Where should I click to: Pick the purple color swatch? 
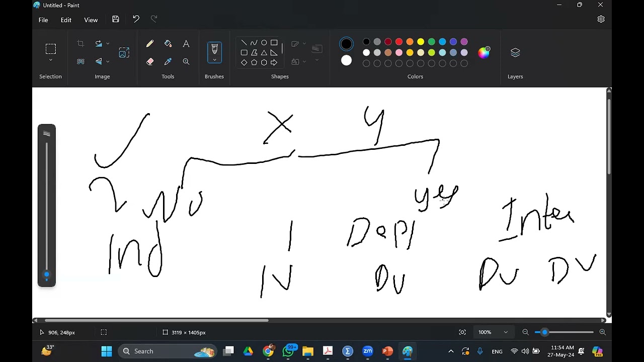(x=464, y=42)
